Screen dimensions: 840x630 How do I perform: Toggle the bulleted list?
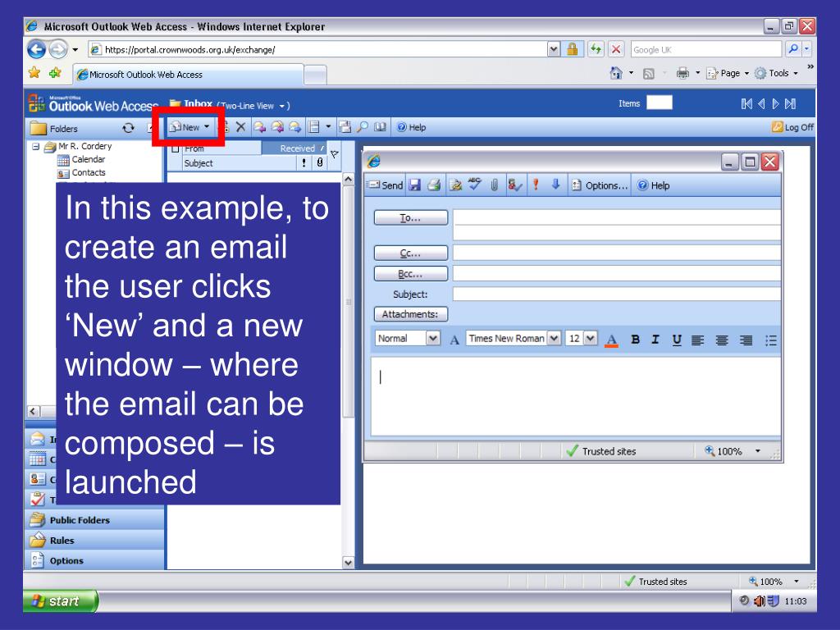(x=771, y=340)
